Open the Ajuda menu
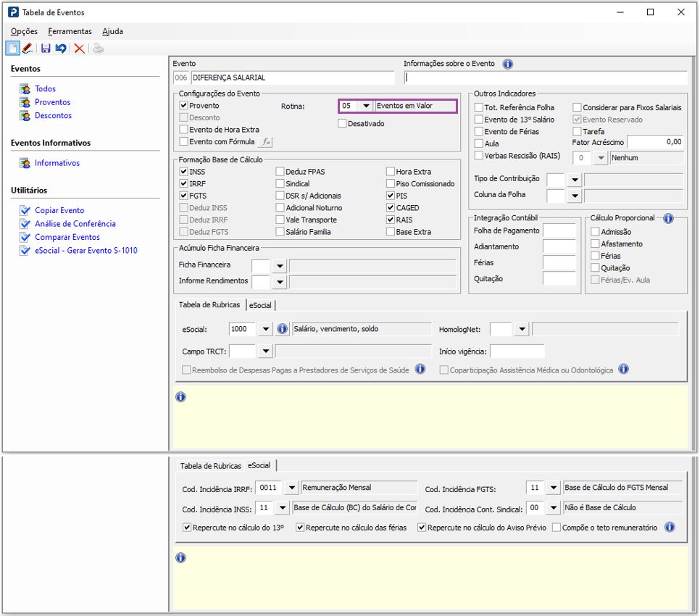Viewport: 700px width, 616px height. click(112, 31)
